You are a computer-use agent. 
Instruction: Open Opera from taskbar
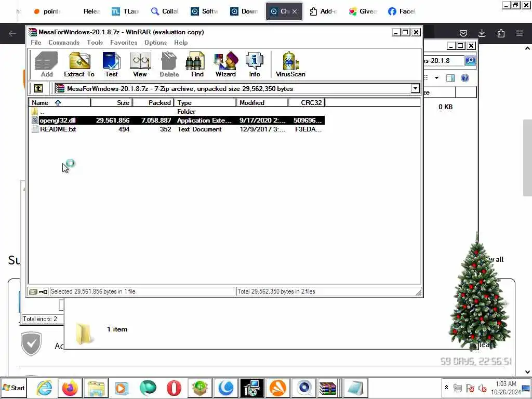coord(174,388)
